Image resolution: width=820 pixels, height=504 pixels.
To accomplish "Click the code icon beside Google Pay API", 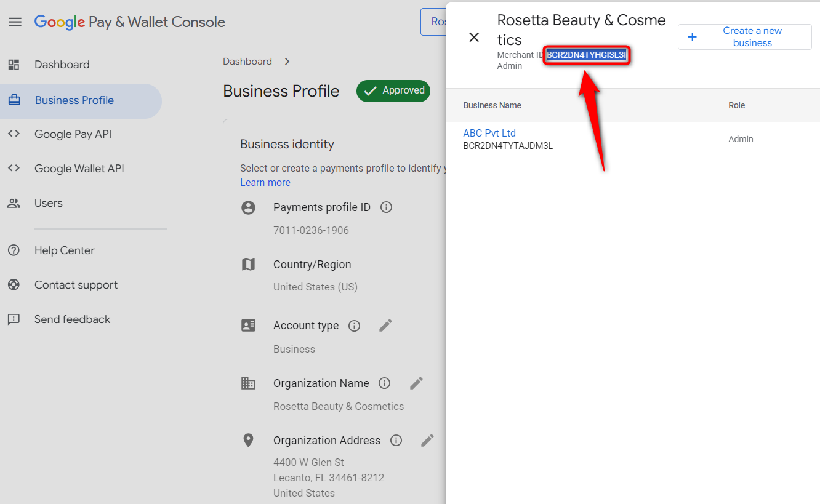I will point(14,134).
